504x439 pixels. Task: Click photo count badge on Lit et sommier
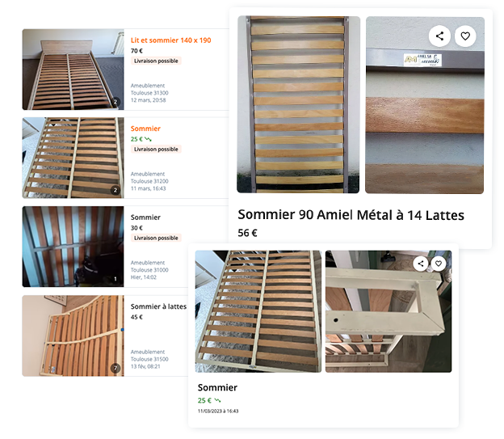tap(115, 102)
